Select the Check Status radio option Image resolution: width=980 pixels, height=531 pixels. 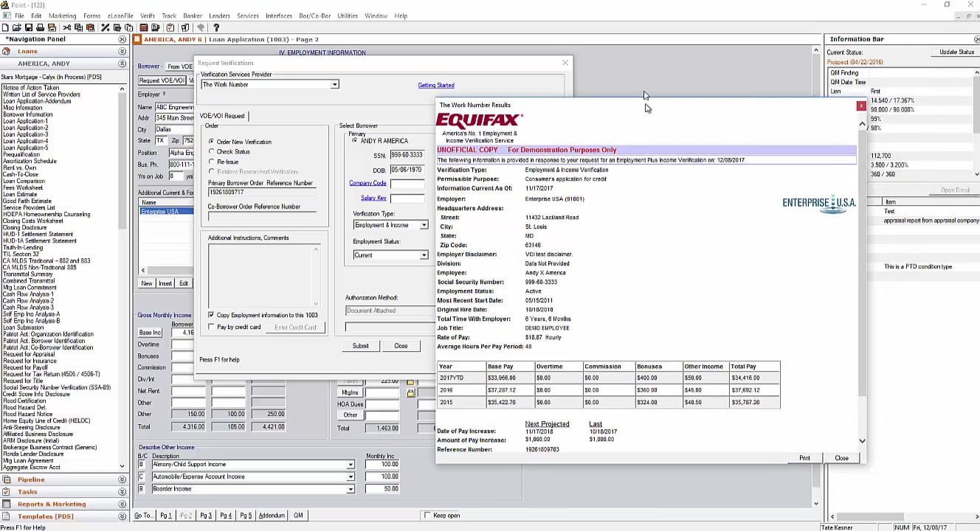pos(212,152)
